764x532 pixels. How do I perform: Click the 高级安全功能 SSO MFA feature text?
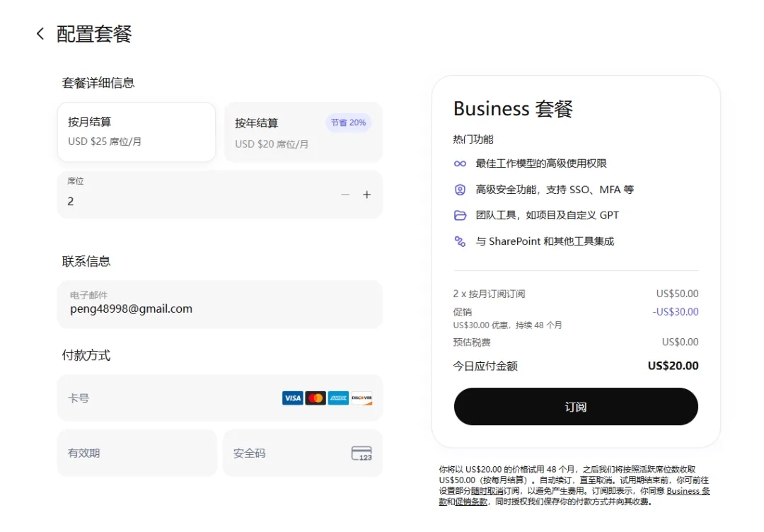[x=555, y=190]
